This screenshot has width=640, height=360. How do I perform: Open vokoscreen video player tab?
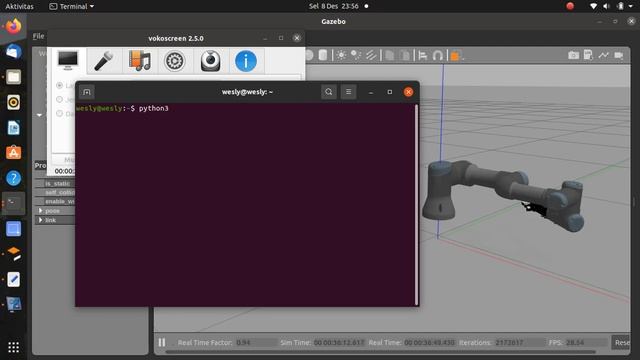click(x=140, y=61)
